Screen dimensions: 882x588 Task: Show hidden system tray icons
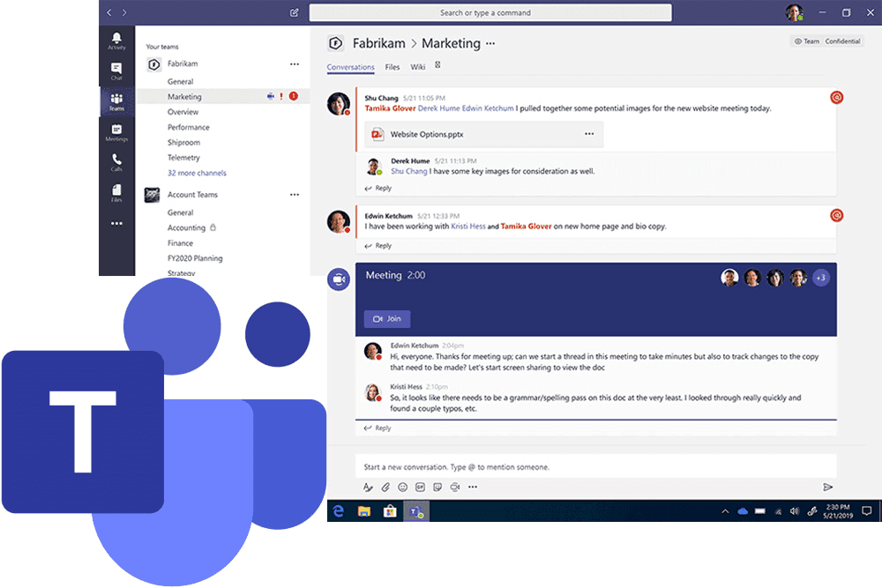[x=725, y=511]
